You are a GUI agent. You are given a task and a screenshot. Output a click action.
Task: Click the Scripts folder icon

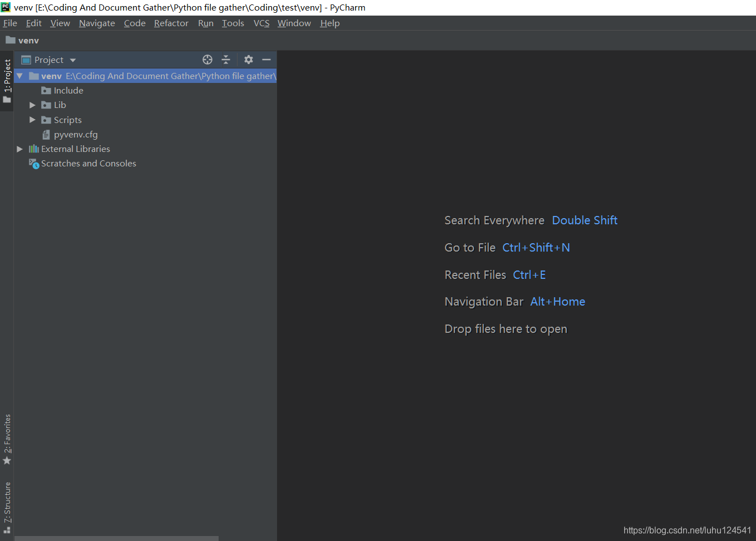point(46,120)
